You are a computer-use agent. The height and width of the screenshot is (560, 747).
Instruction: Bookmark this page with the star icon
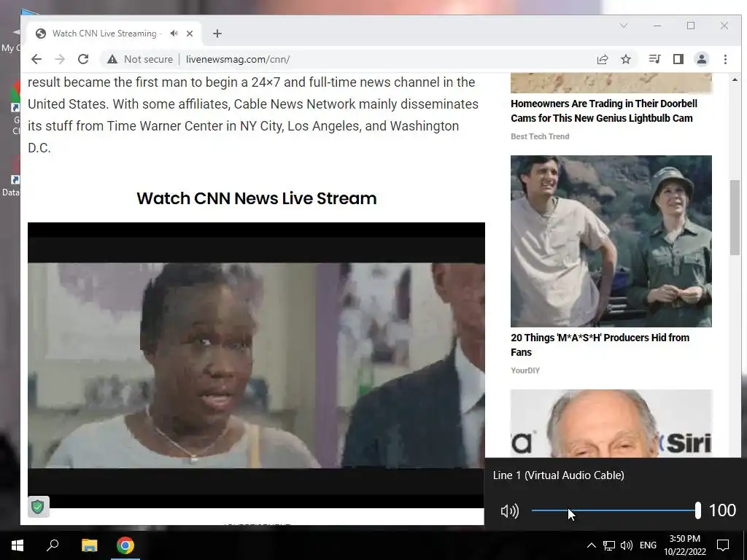coord(626,59)
